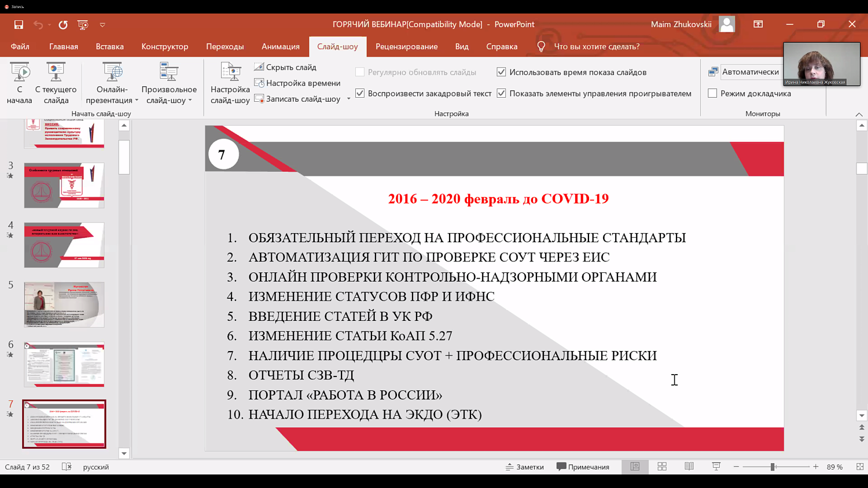The image size is (868, 488).
Task: Fit slide to current window icon
Action: pyautogui.click(x=860, y=467)
